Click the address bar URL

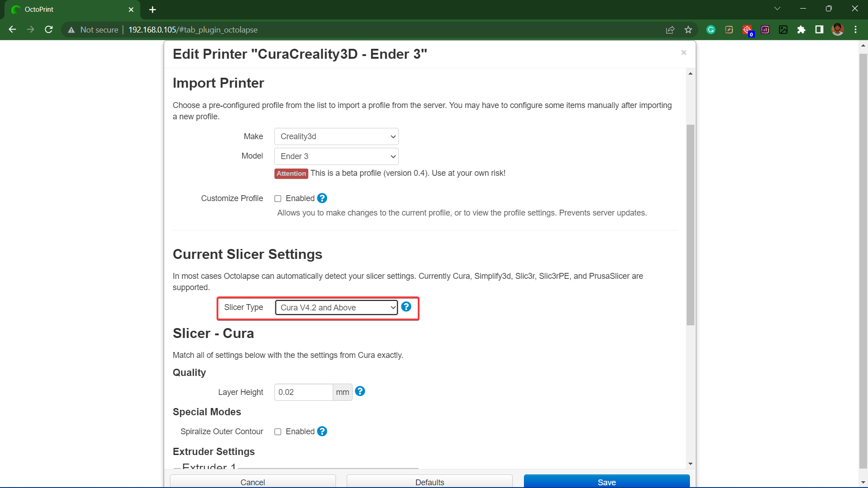(x=193, y=30)
